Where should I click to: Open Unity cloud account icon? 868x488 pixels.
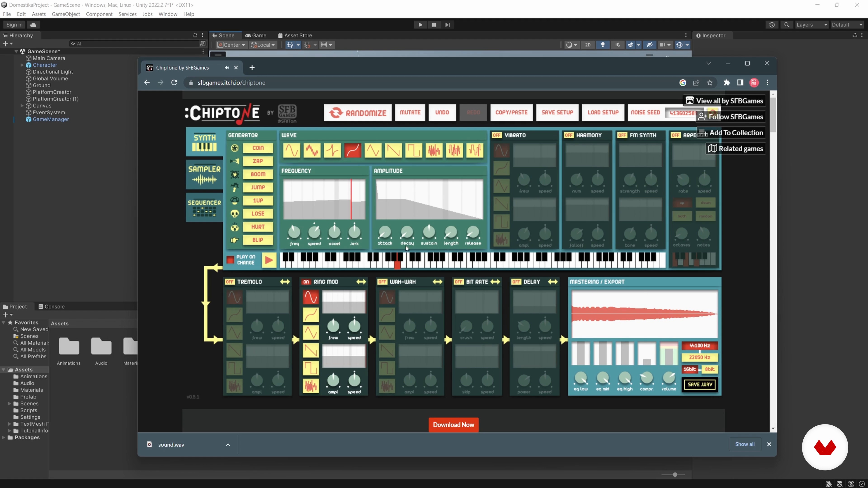tap(33, 25)
